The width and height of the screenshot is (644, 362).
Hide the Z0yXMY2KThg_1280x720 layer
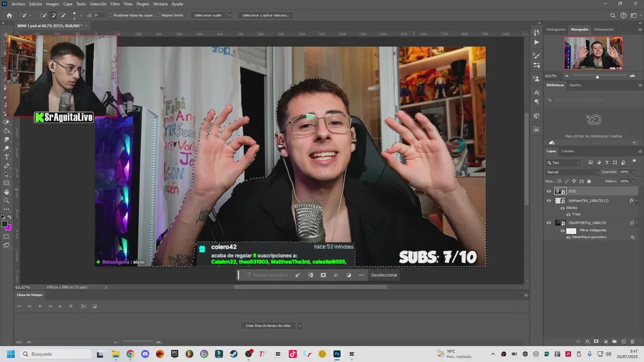click(x=549, y=223)
